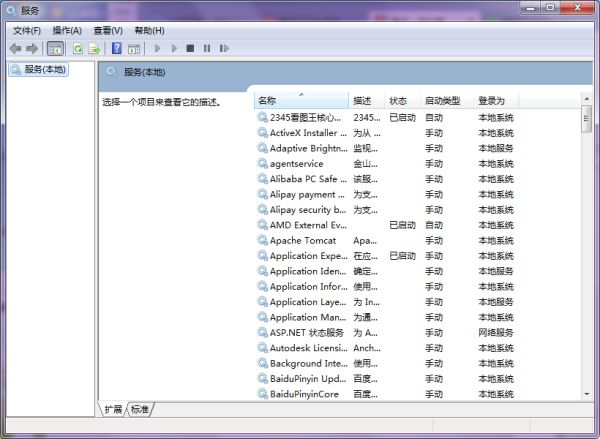Click the Stop service toolbar icon

click(x=190, y=48)
